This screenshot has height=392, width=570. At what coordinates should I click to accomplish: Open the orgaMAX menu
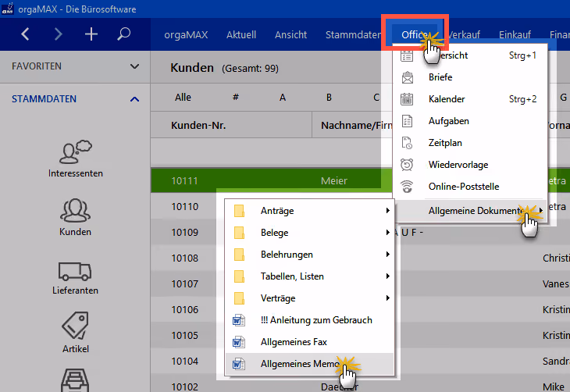tap(186, 35)
